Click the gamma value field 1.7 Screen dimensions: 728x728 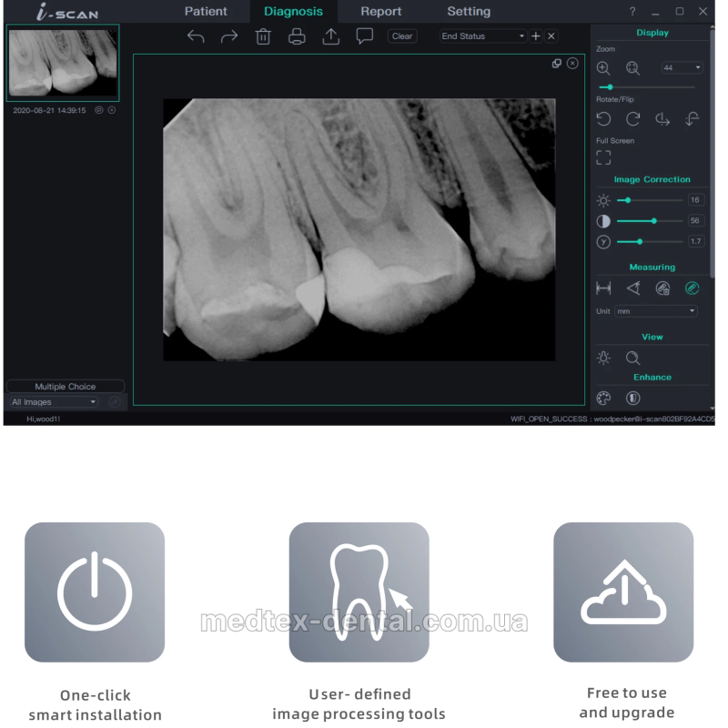[x=695, y=241]
